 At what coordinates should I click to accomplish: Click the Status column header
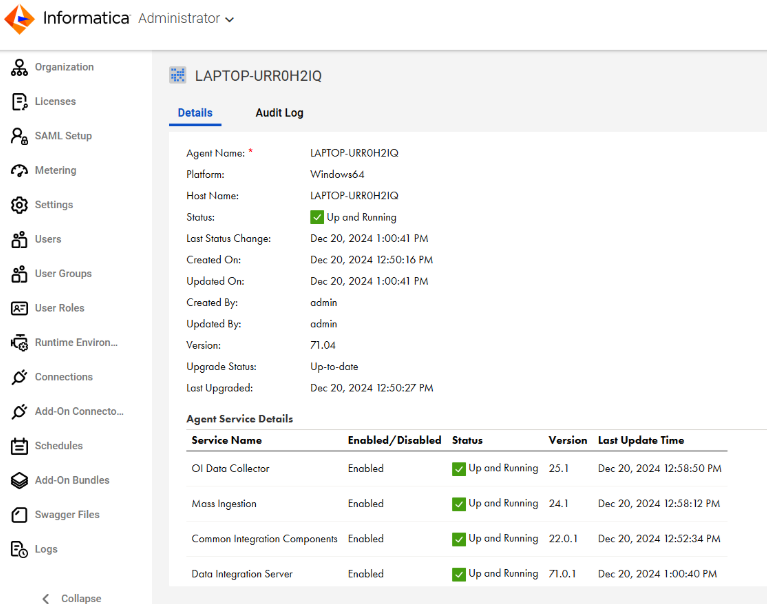467,440
